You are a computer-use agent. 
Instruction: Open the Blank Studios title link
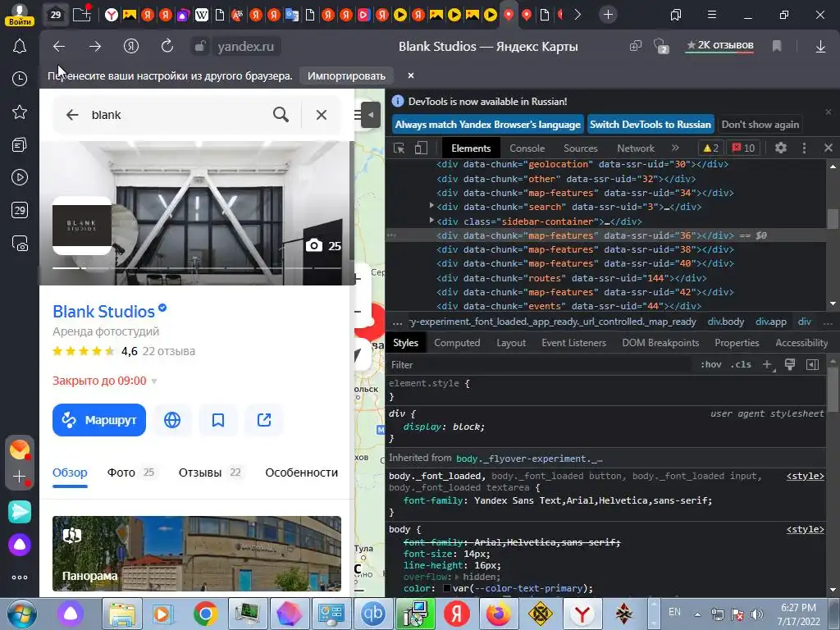click(x=103, y=311)
